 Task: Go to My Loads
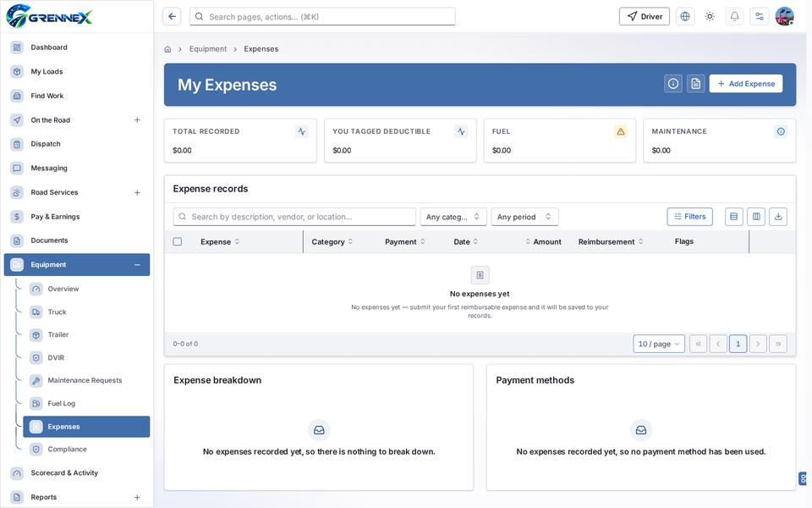[x=77, y=71]
